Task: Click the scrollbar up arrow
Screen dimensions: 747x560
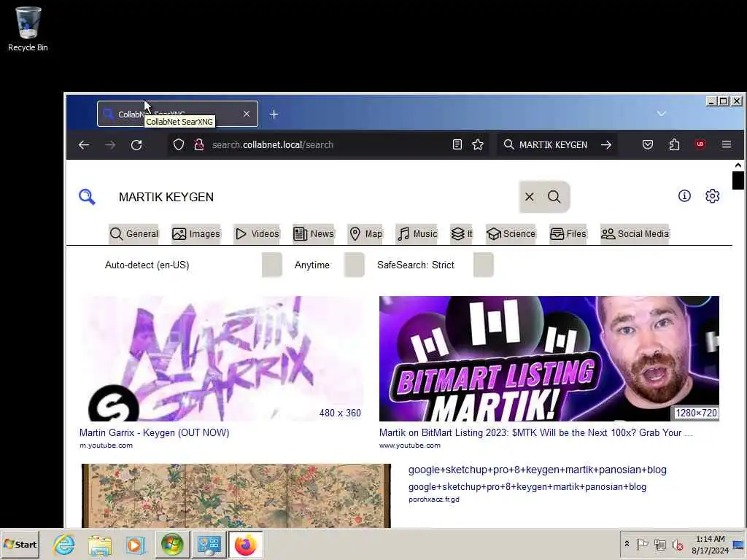Action: pyautogui.click(x=738, y=166)
